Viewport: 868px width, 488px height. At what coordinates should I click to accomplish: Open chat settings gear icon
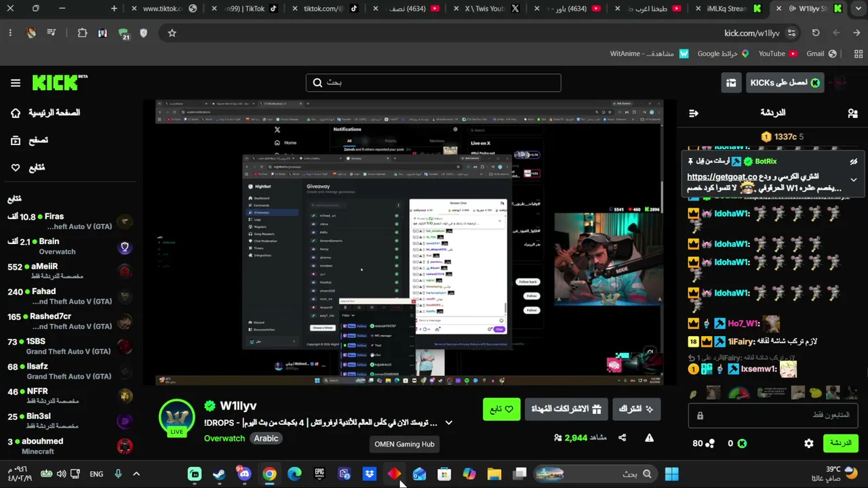(x=809, y=443)
